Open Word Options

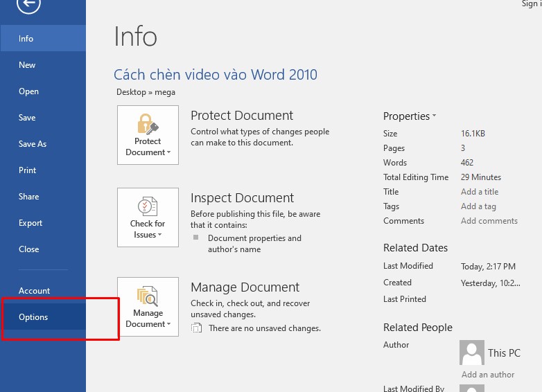pyautogui.click(x=43, y=317)
